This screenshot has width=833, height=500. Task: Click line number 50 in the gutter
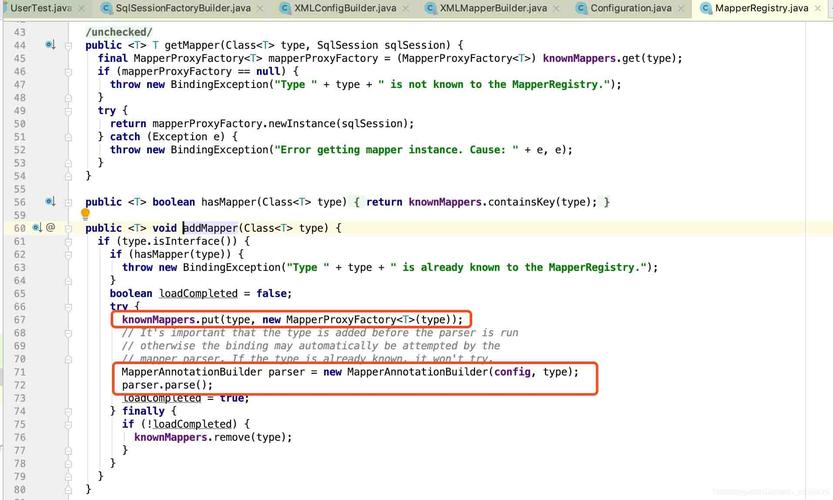(20, 124)
